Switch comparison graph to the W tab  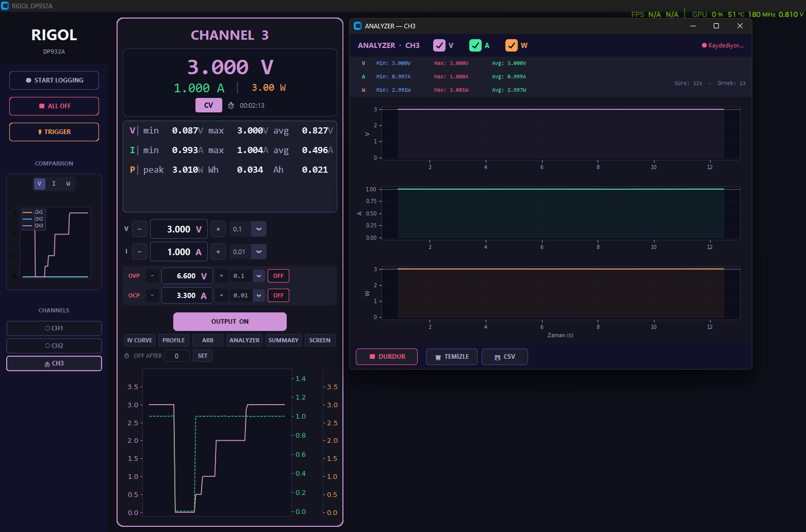click(68, 184)
